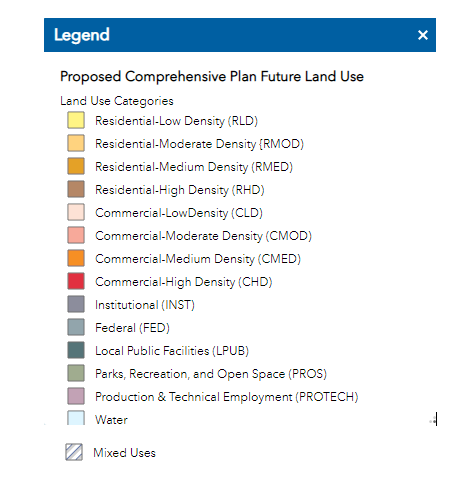Viewport: 474px width, 496px height.
Task: Click the Residential-Medium Density (RMED) label
Action: tap(194, 167)
